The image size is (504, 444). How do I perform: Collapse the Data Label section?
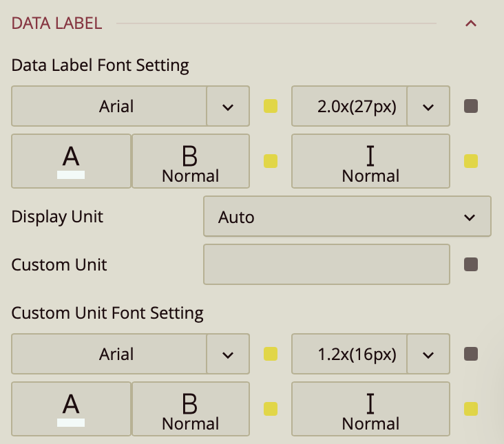pos(471,23)
